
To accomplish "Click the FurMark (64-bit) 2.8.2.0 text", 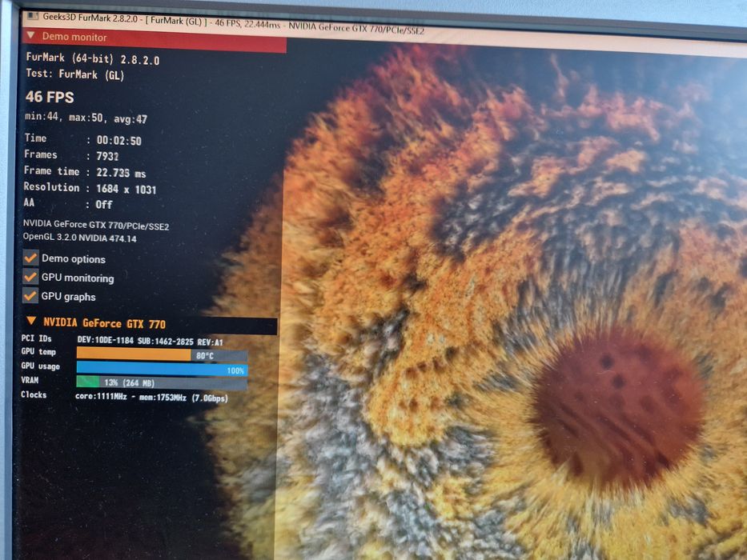I will 93,58.
